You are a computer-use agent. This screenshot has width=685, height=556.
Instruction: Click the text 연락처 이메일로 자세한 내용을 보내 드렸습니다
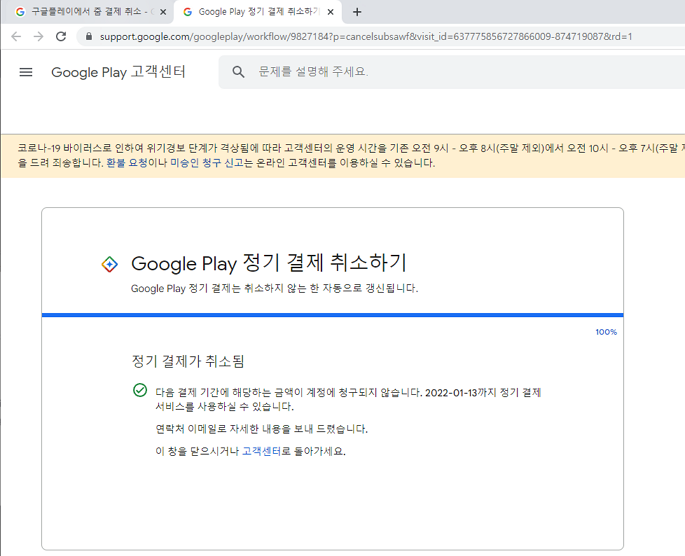click(x=262, y=429)
